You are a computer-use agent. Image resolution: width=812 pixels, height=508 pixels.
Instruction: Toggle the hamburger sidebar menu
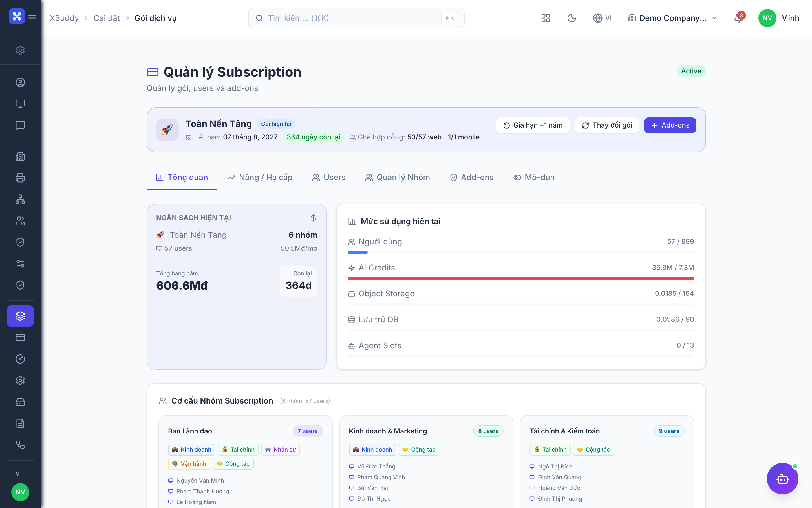pos(32,18)
